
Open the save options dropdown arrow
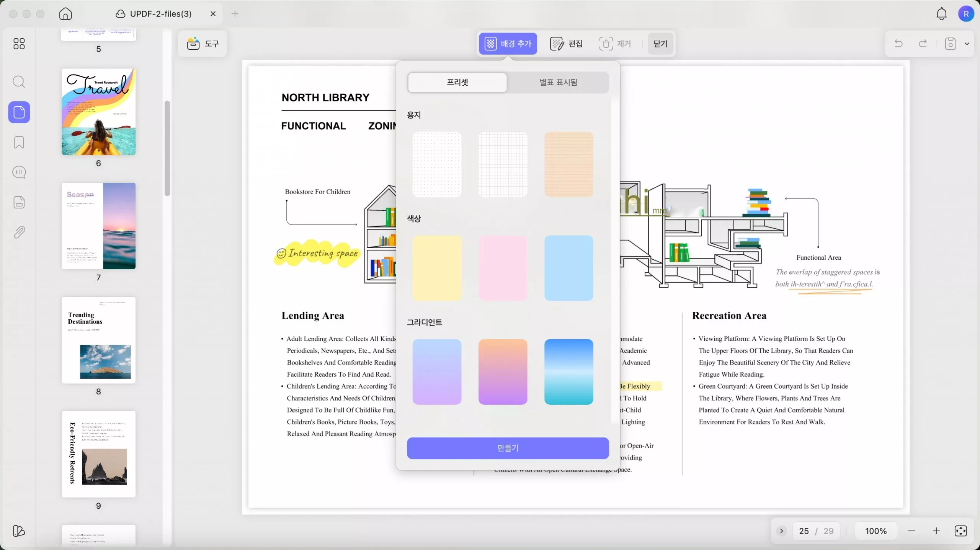tap(967, 44)
